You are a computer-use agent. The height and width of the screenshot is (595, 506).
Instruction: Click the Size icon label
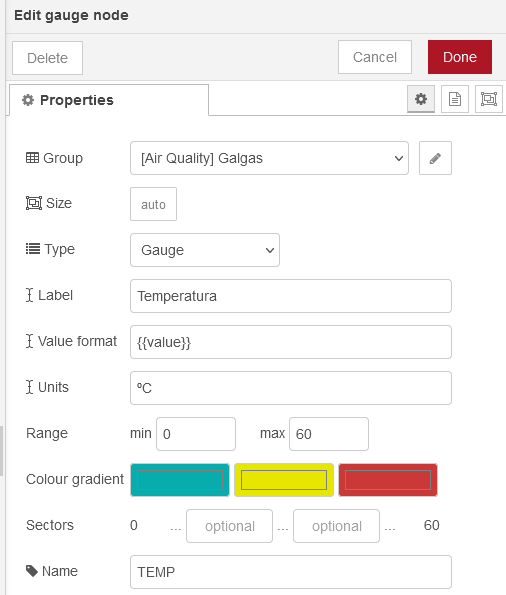[34, 203]
